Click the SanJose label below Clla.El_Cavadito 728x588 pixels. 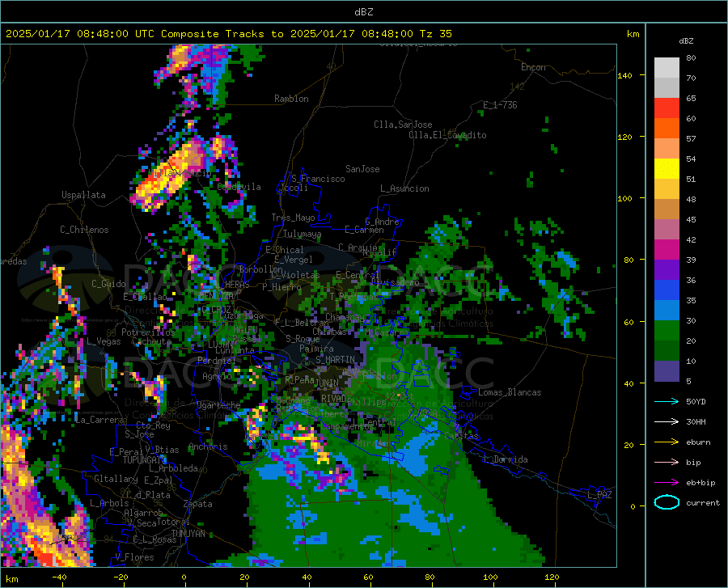pos(362,169)
